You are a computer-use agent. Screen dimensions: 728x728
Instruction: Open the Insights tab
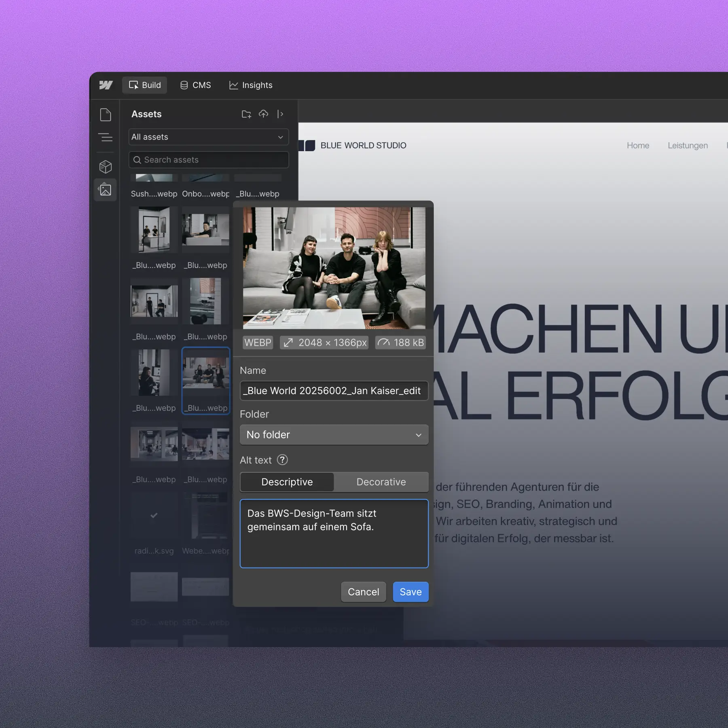pyautogui.click(x=251, y=85)
